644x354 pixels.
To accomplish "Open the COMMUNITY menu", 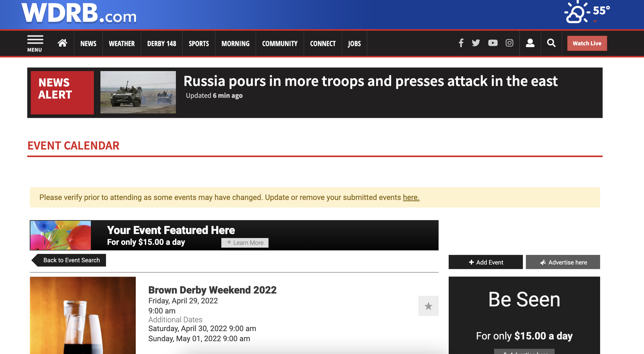I will click(280, 44).
